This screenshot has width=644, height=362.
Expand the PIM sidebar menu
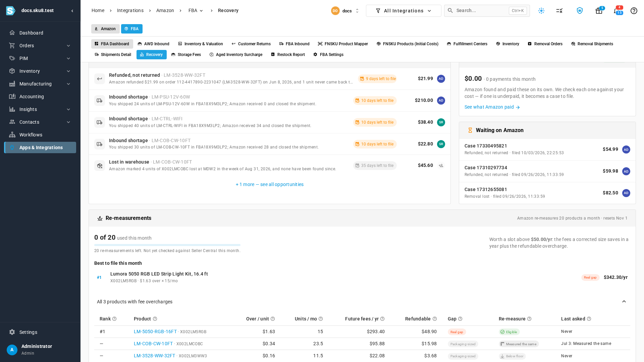40,58
